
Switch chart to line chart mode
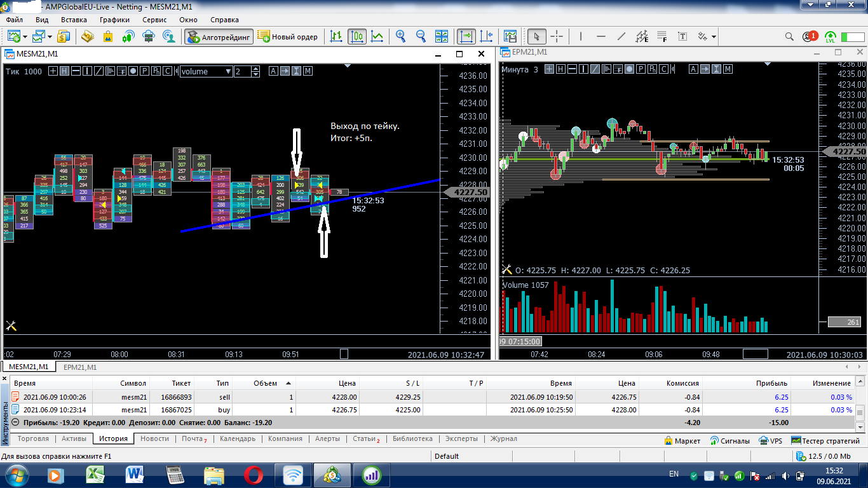(377, 36)
